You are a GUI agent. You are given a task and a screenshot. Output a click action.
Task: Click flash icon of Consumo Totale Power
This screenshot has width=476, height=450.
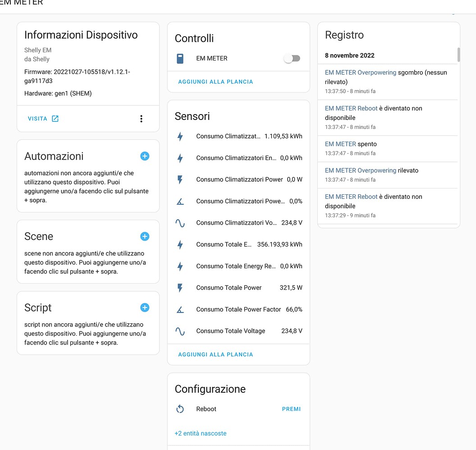[180, 288]
